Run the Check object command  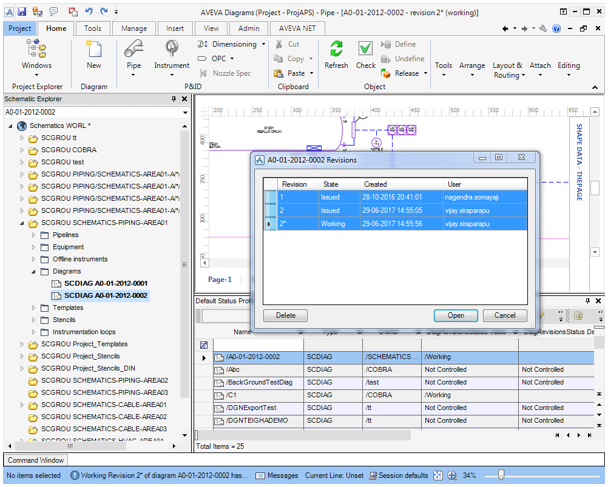365,54
